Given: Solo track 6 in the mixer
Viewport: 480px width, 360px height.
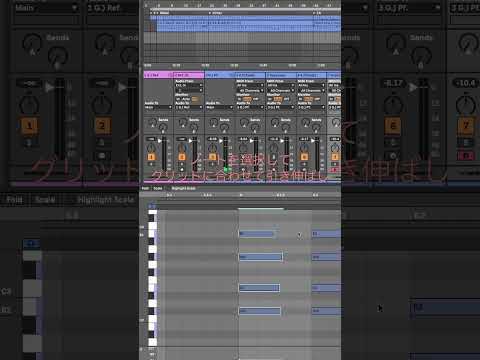Looking at the screenshot, I should pyautogui.click(x=304, y=164).
